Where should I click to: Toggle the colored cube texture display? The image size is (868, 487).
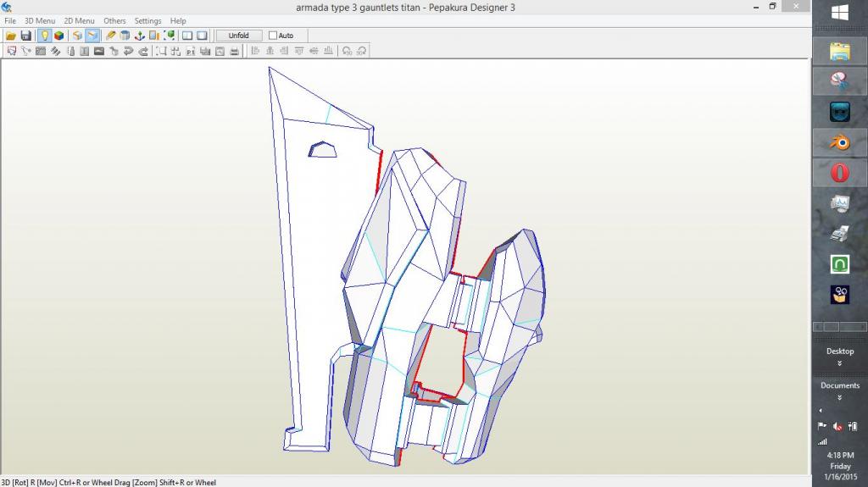pos(58,36)
